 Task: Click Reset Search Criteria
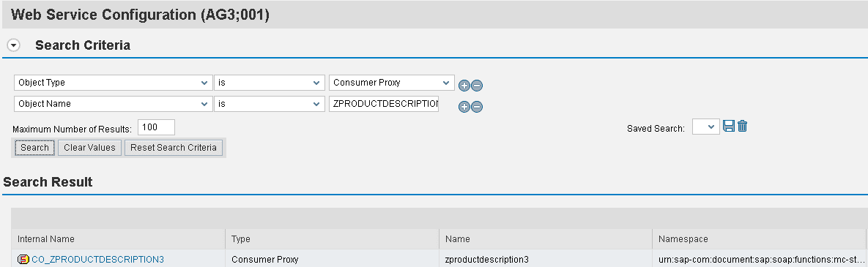pos(174,148)
